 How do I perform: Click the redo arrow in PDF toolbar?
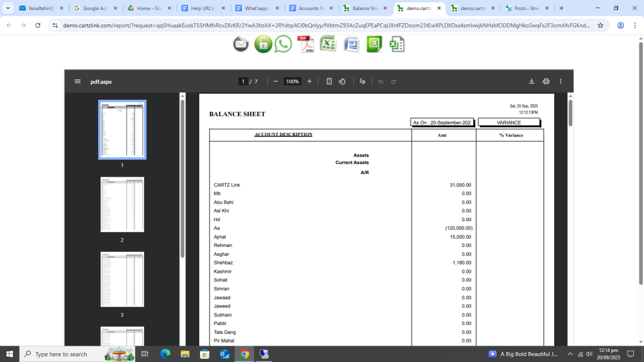click(x=394, y=81)
